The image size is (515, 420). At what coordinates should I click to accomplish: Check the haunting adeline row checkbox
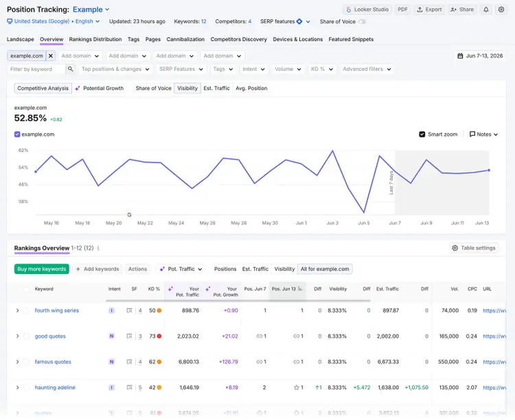26,388
